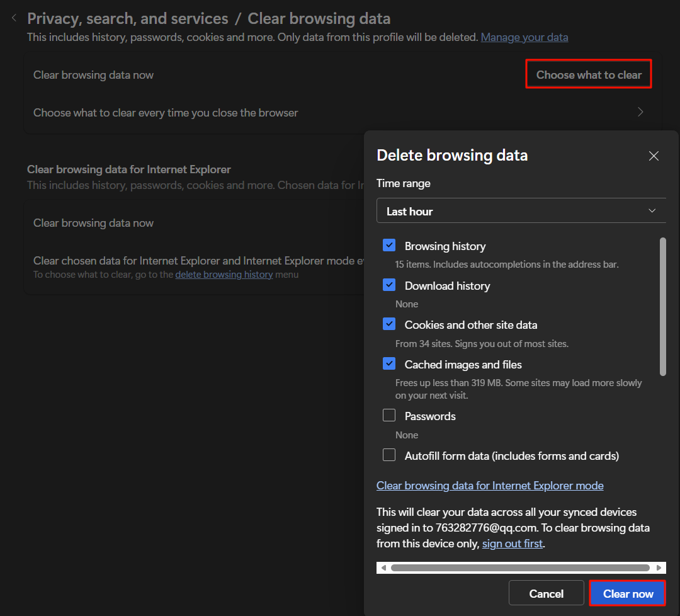This screenshot has width=680, height=616.
Task: Close the Delete browsing data dialog
Action: point(654,156)
